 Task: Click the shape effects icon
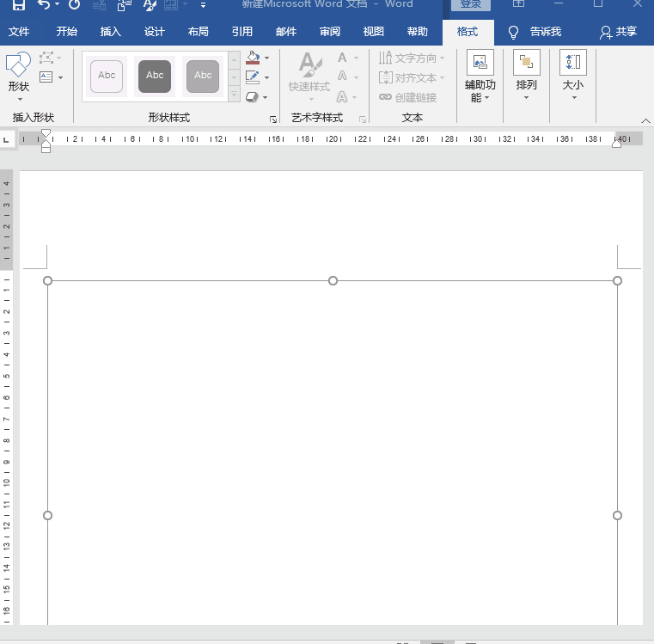point(252,97)
